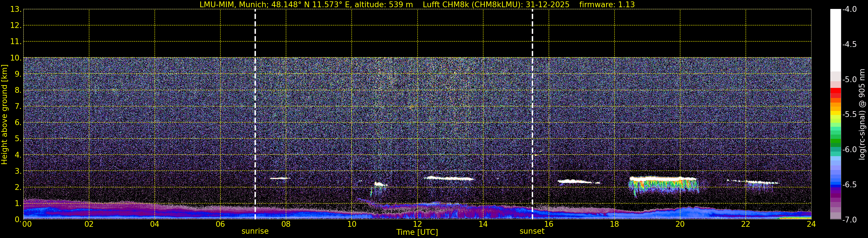Click the "Time [UTC]" axis label
The height and width of the screenshot is (238, 868).
[417, 232]
